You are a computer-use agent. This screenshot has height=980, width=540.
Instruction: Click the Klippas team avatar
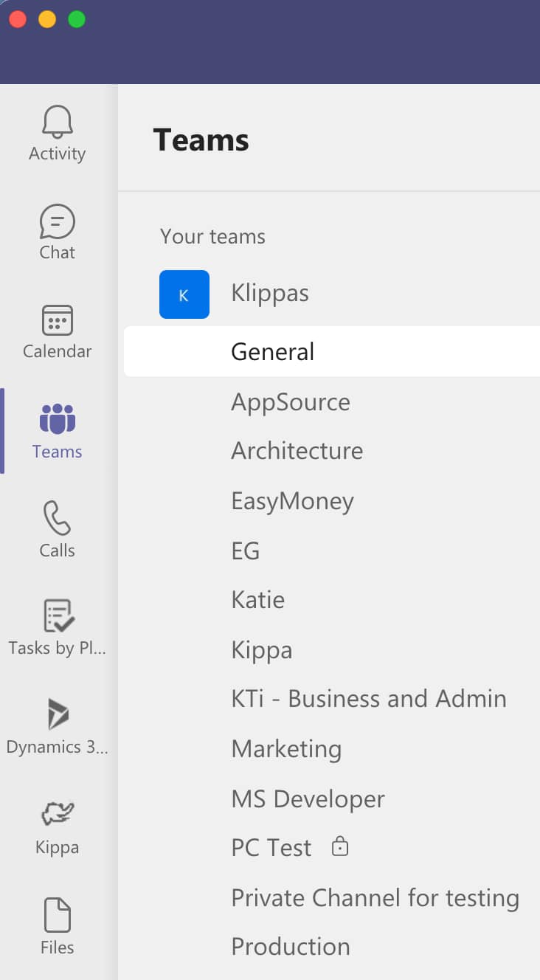coord(184,294)
